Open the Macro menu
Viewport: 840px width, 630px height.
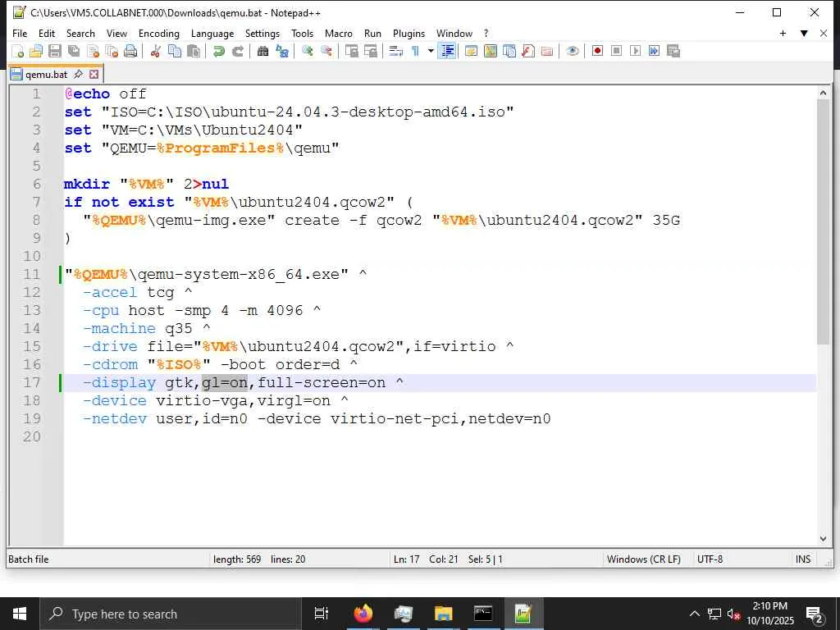339,33
